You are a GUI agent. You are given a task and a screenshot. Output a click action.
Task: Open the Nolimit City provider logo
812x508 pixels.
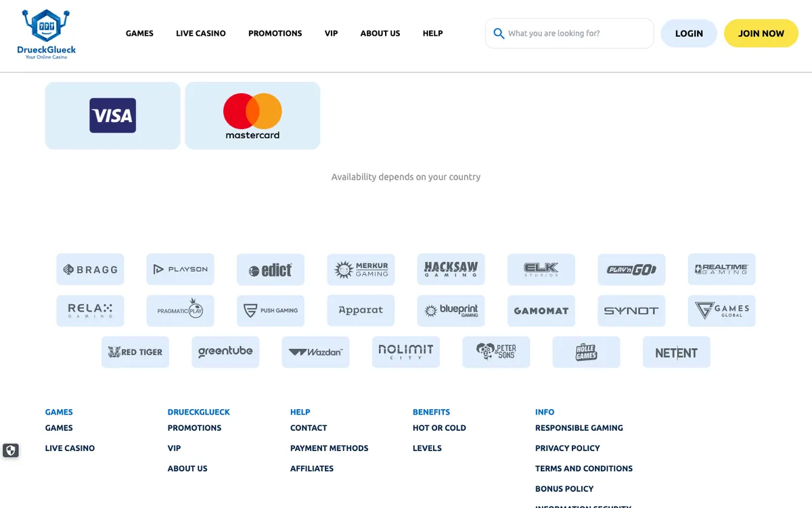(406, 352)
